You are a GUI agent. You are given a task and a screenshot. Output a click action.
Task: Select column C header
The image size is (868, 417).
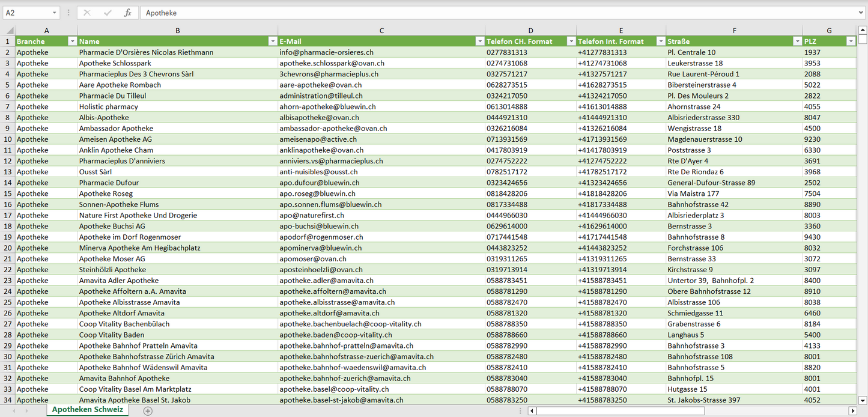(x=381, y=31)
